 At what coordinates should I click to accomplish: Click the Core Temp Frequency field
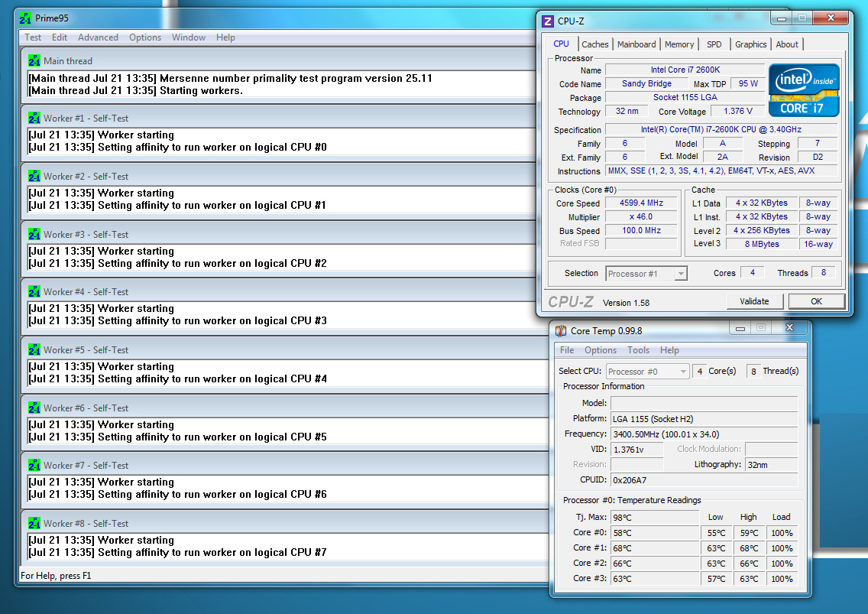coord(703,434)
